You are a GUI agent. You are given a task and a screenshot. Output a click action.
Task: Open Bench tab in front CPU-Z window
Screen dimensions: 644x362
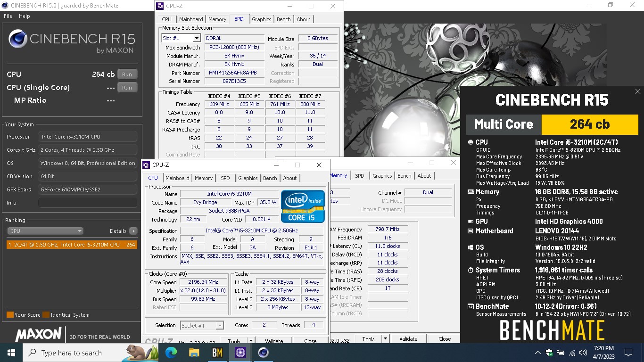(x=270, y=178)
